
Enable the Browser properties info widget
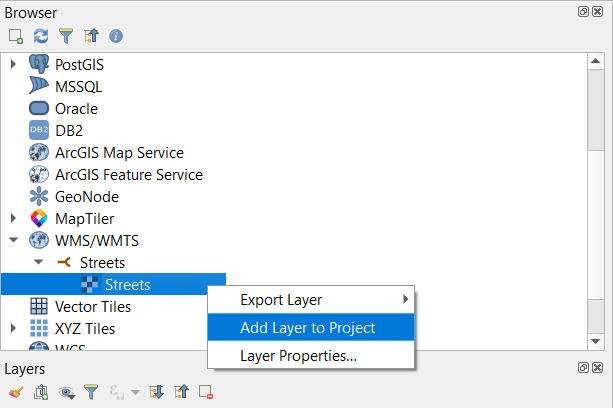pos(116,36)
